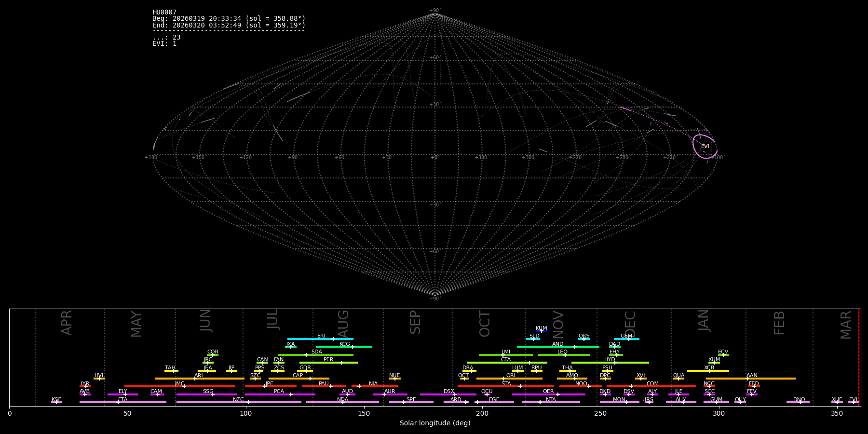Click the KUM shower marker
This screenshot has width=868, height=434.
point(542,331)
